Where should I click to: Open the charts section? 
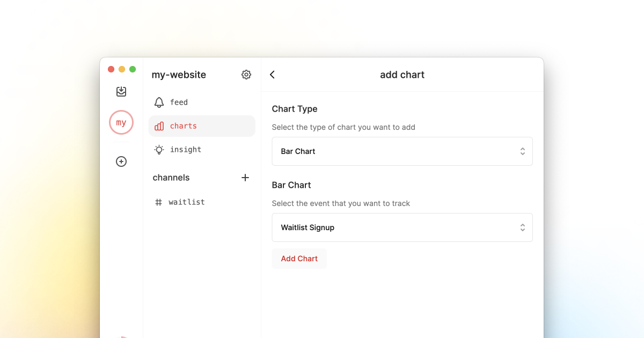(x=184, y=126)
